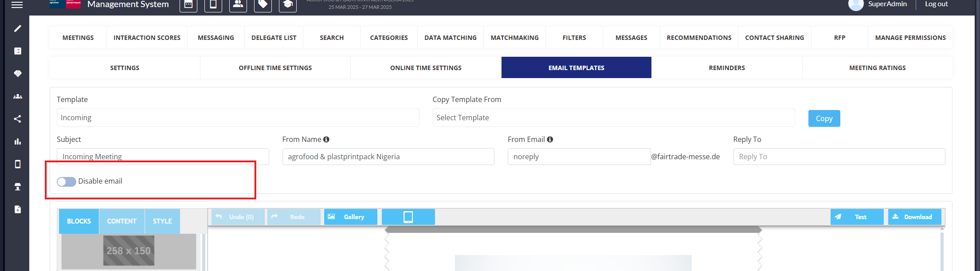The width and height of the screenshot is (980, 271).
Task: Toggle the Disable email switch
Action: click(67, 181)
